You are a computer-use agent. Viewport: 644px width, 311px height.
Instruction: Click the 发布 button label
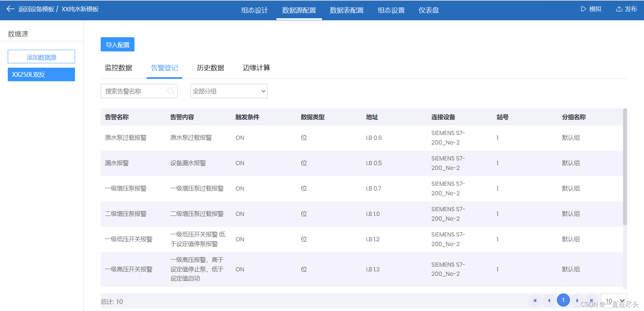631,9
